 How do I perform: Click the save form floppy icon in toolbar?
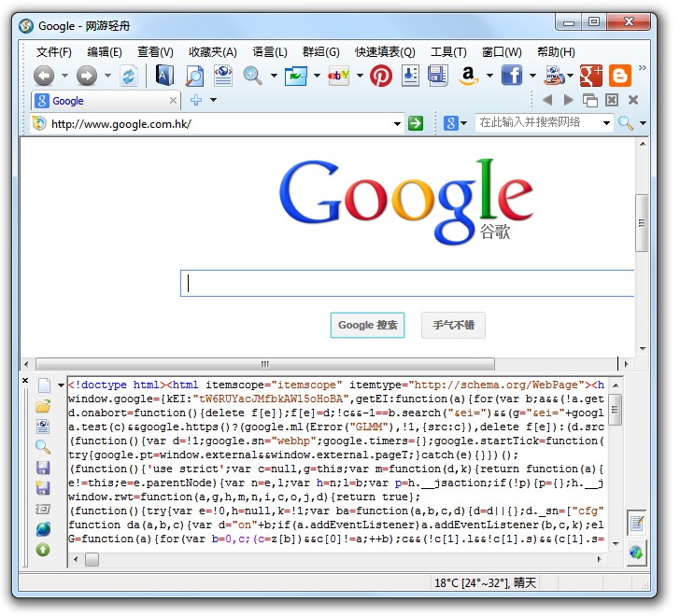pyautogui.click(x=437, y=76)
